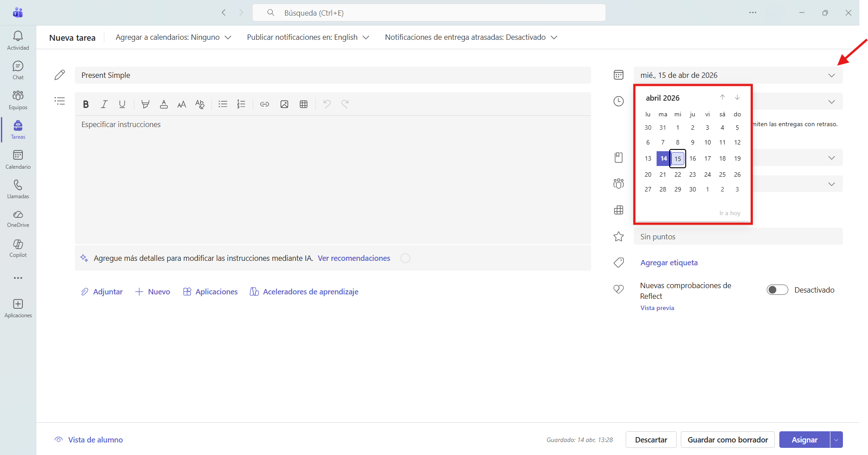Click Ver recomendaciones link
Viewport: 868px width, 455px height.
tap(354, 258)
